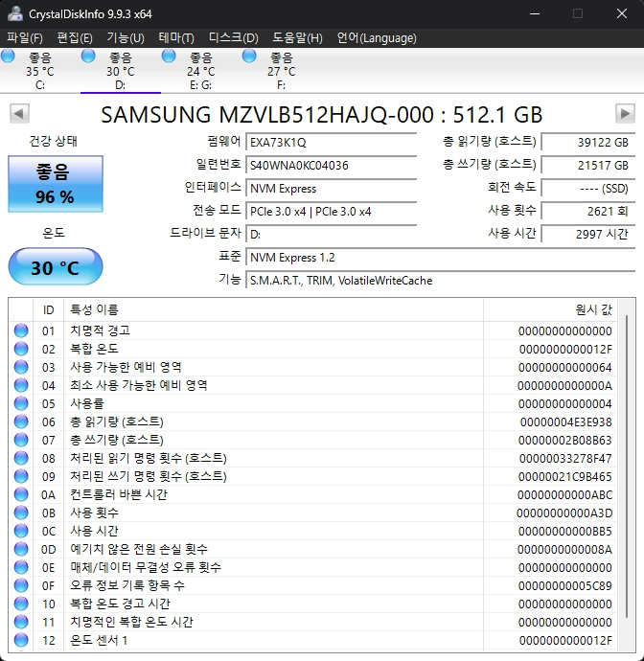Open the 편집(E) menu

[74, 38]
